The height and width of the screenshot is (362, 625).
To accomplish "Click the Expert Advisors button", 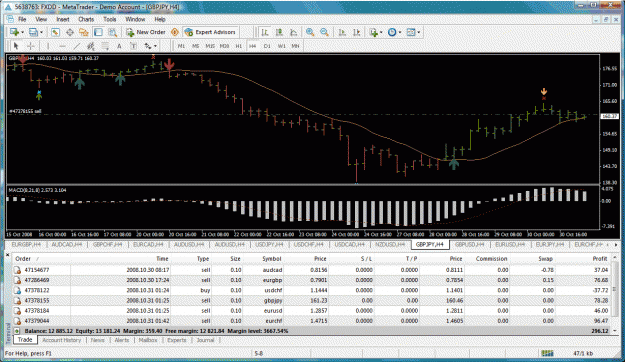I will (210, 32).
